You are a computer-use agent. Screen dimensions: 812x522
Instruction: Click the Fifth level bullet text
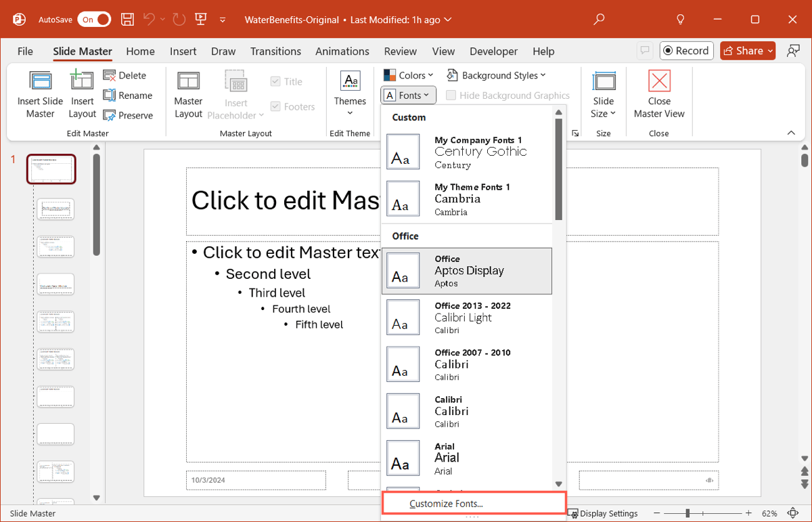(319, 324)
